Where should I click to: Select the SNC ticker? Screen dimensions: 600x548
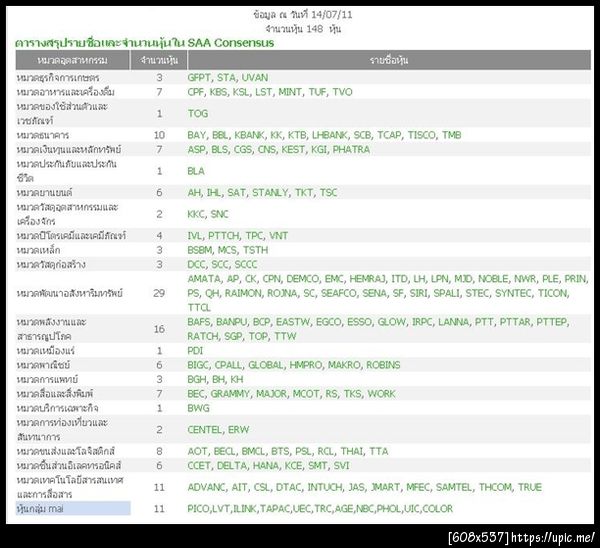tap(219, 214)
